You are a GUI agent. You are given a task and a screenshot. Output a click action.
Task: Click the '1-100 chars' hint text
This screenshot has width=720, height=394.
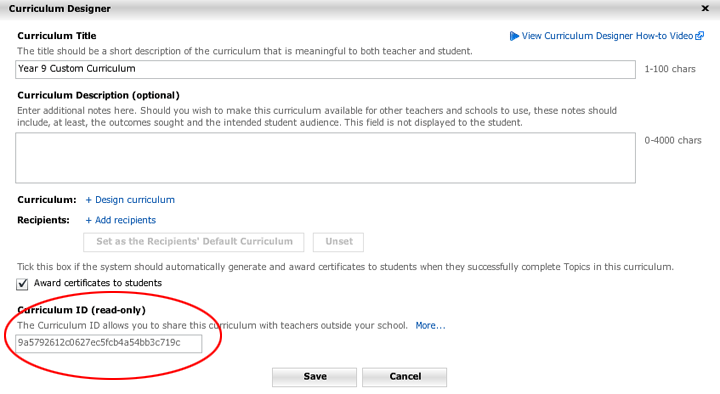pyautogui.click(x=670, y=69)
